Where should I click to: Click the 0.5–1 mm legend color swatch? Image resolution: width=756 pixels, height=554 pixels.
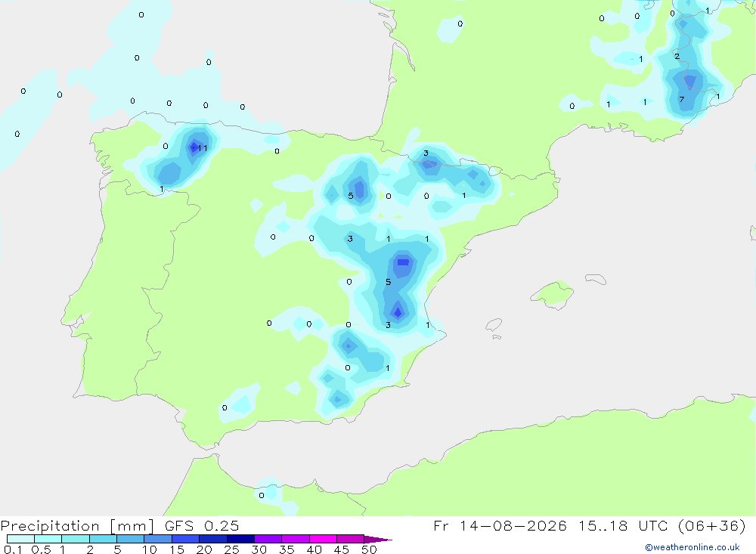click(x=48, y=539)
